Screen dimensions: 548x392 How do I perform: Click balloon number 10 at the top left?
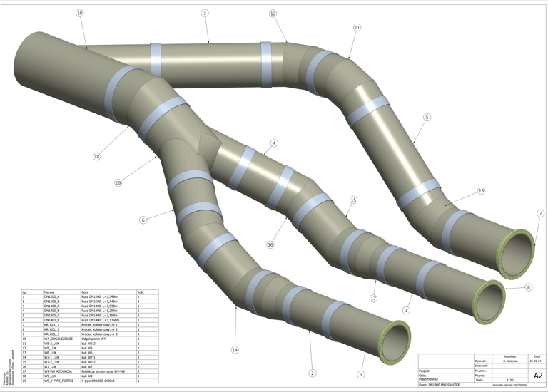coord(80,13)
